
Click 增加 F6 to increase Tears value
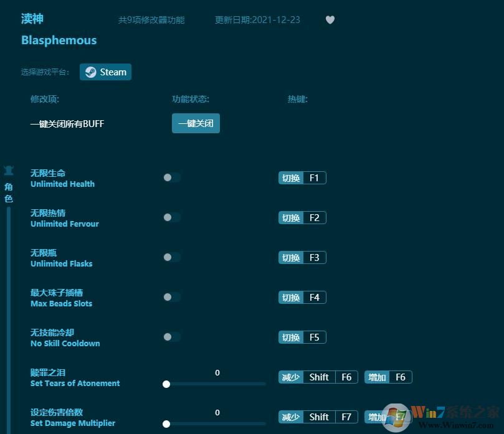pyautogui.click(x=388, y=377)
